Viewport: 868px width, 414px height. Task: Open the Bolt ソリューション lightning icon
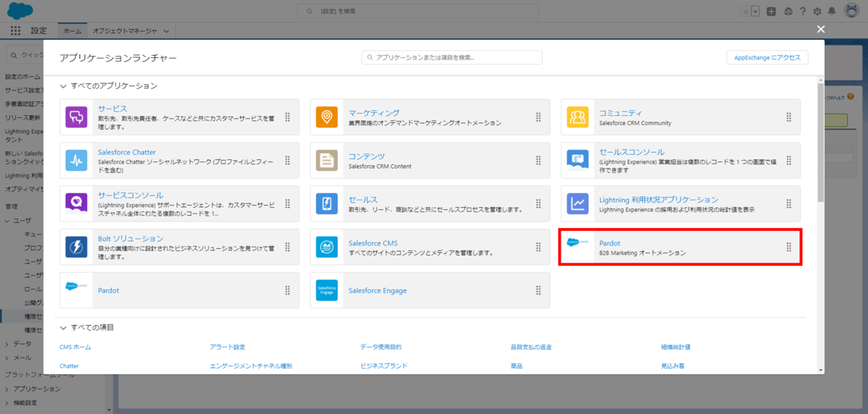[x=76, y=247]
